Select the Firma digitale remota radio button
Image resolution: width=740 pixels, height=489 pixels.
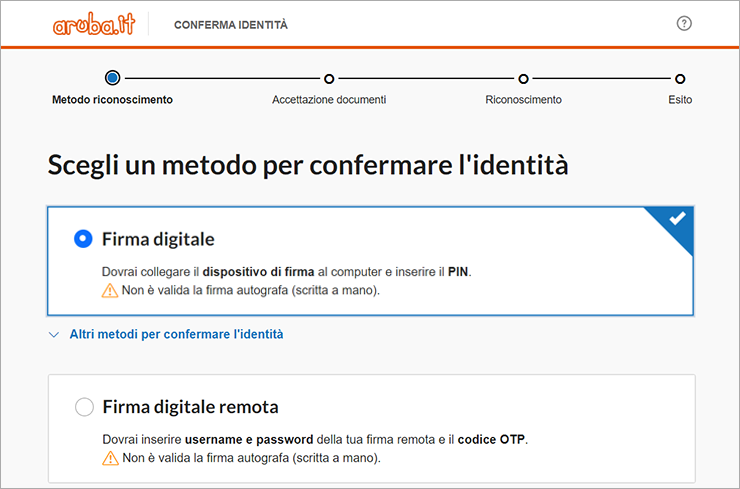tap(84, 406)
